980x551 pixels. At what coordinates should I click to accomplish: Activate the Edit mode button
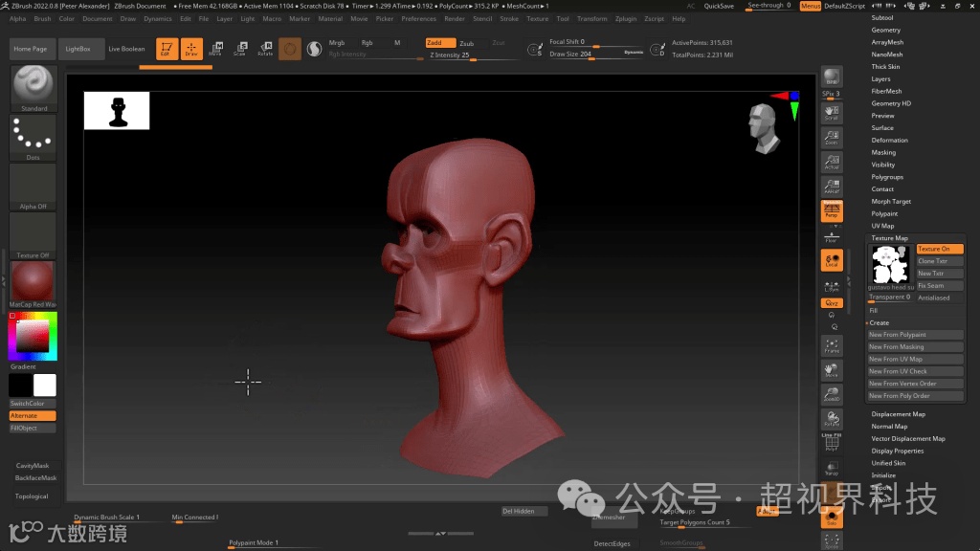pos(167,49)
